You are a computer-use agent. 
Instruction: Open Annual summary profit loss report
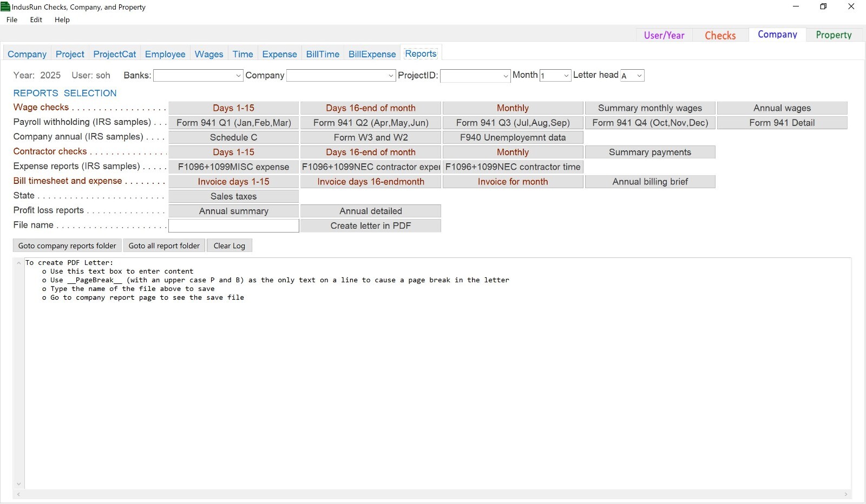coord(234,211)
